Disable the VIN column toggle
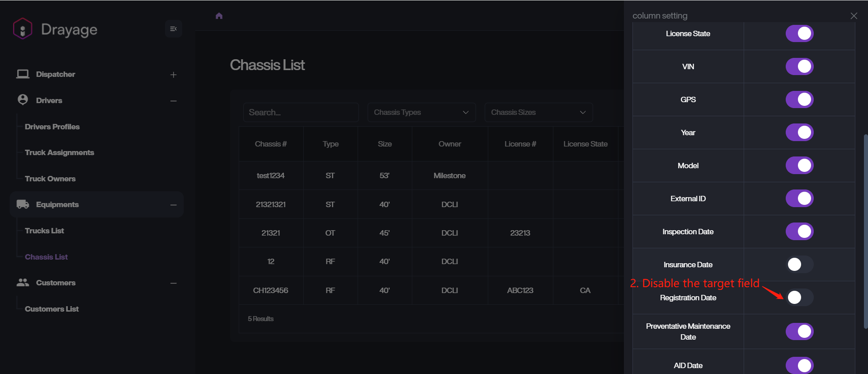The width and height of the screenshot is (868, 374). (799, 66)
